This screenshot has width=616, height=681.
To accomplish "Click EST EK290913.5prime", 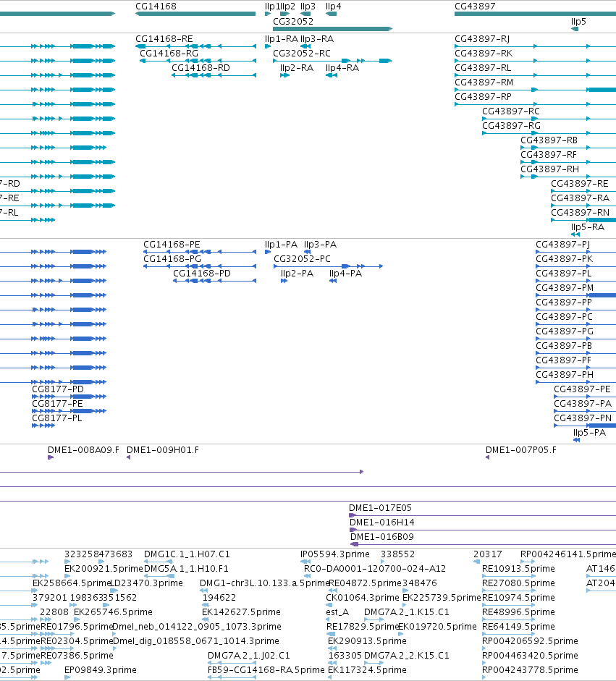I will (367, 641).
